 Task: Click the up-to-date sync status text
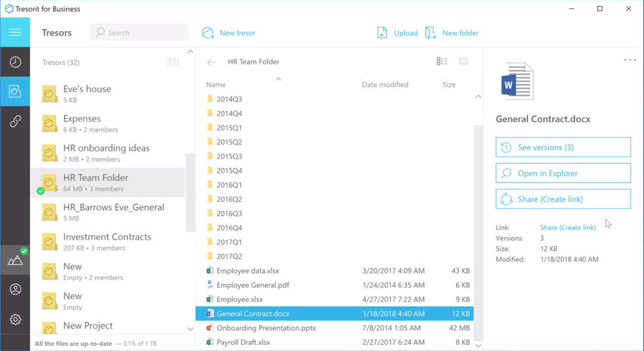[73, 344]
